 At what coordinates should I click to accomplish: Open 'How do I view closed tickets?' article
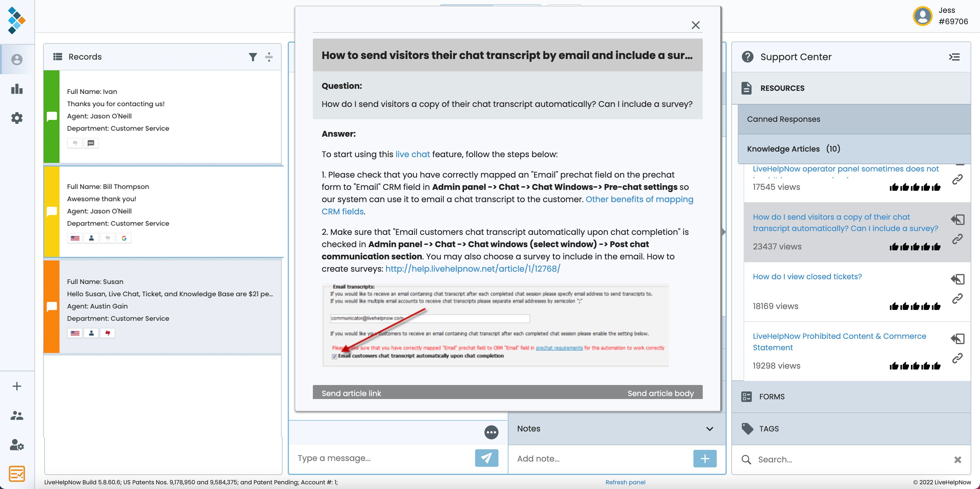click(807, 277)
